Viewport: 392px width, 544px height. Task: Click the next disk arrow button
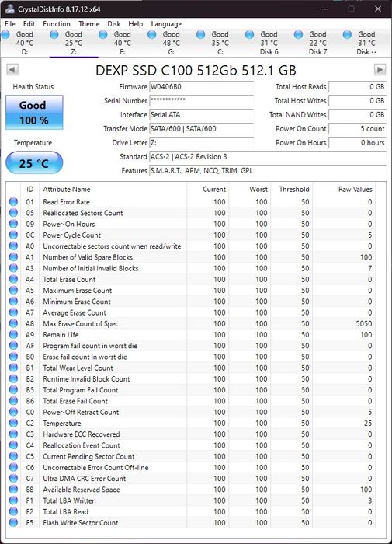click(380, 70)
